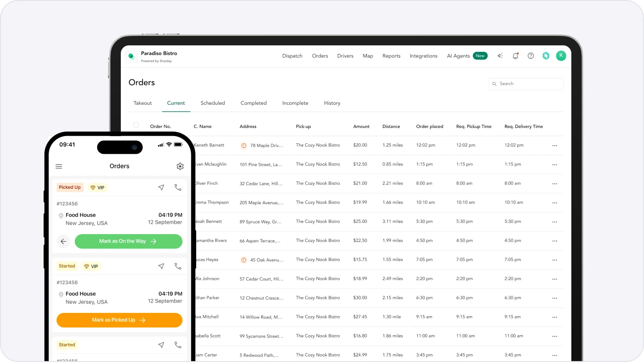Mute notifications with the speaker icon
This screenshot has height=362, width=644.
click(500, 56)
